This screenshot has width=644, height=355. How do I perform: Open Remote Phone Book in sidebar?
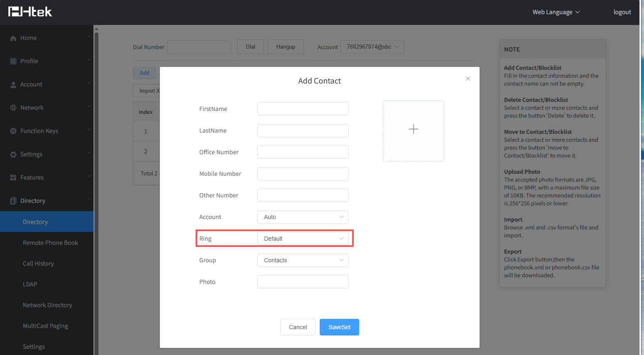pos(50,243)
